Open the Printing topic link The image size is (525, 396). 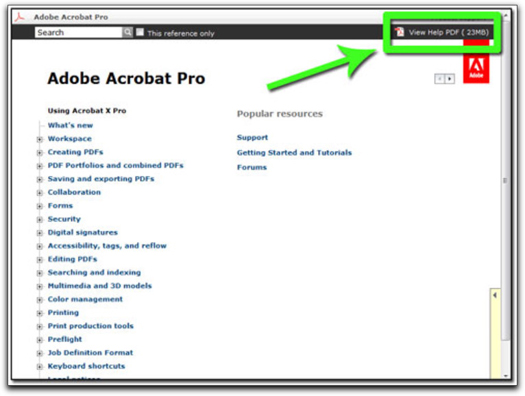(x=63, y=313)
